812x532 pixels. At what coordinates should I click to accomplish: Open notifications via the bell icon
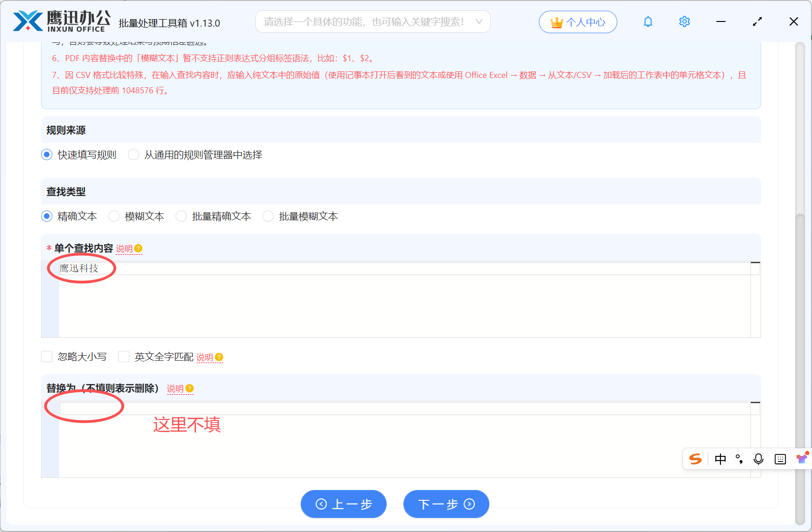648,21
